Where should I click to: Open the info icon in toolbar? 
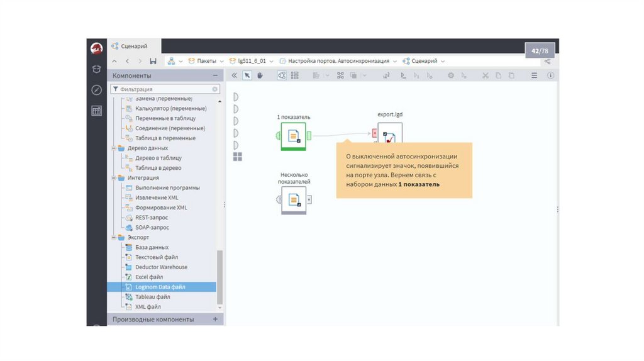[x=550, y=75]
